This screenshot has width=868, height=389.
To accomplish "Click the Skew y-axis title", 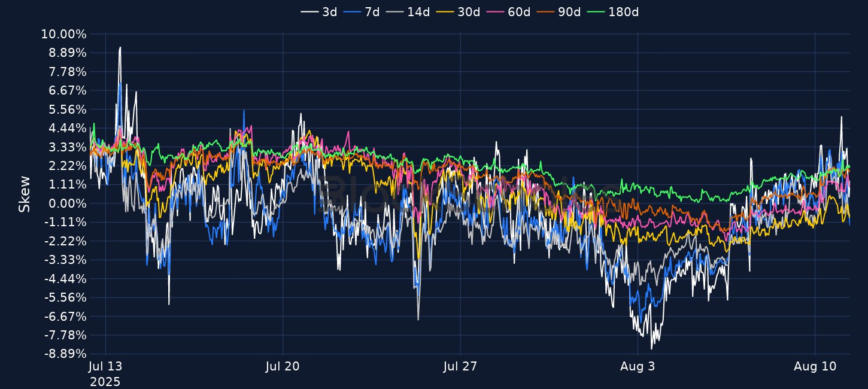I will [25, 193].
